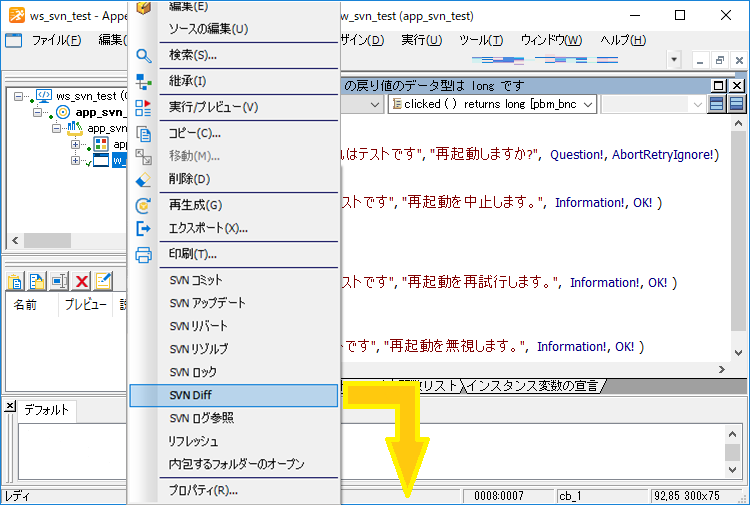Viewport: 750px width, 510px height.
Task: Click the inherit hierarchy icon in context menu
Action: [143, 81]
